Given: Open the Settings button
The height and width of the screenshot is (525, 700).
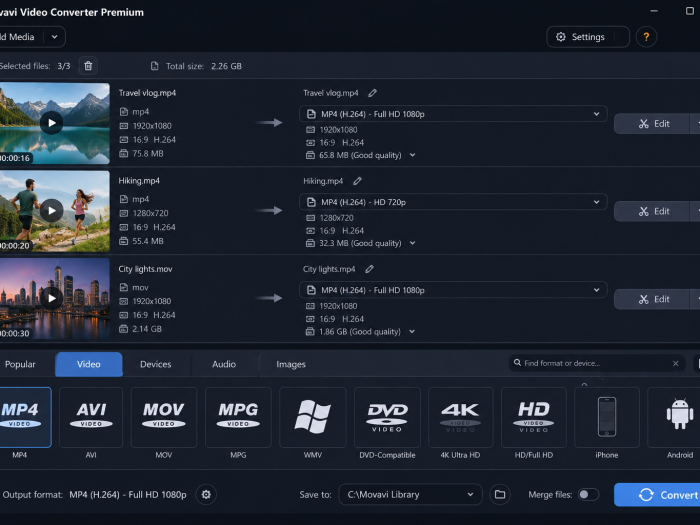Looking at the screenshot, I should coord(588,37).
